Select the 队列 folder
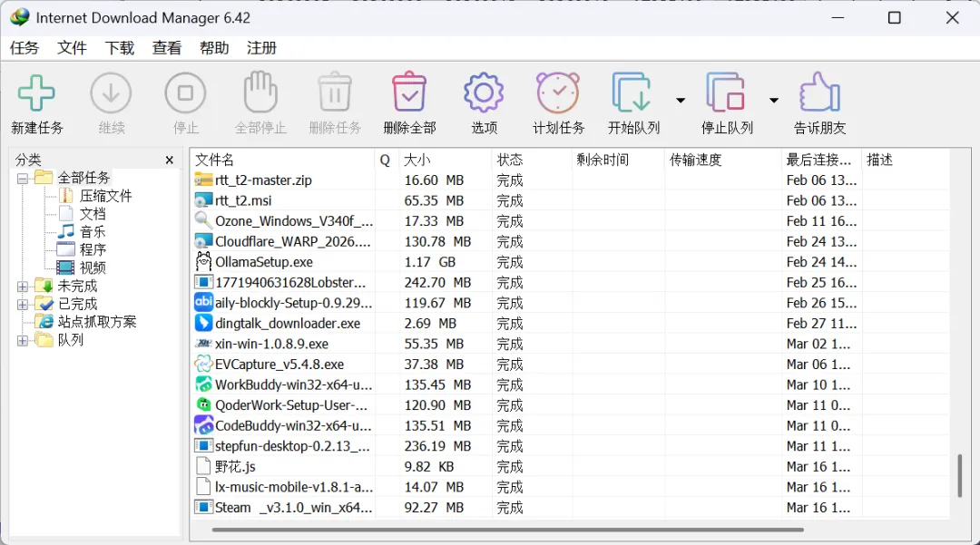This screenshot has height=545, width=980. coord(71,340)
